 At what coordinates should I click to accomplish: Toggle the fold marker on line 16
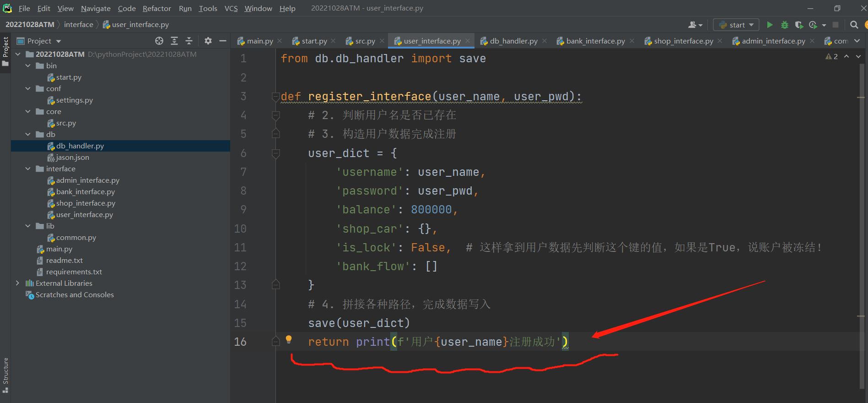[x=276, y=342]
